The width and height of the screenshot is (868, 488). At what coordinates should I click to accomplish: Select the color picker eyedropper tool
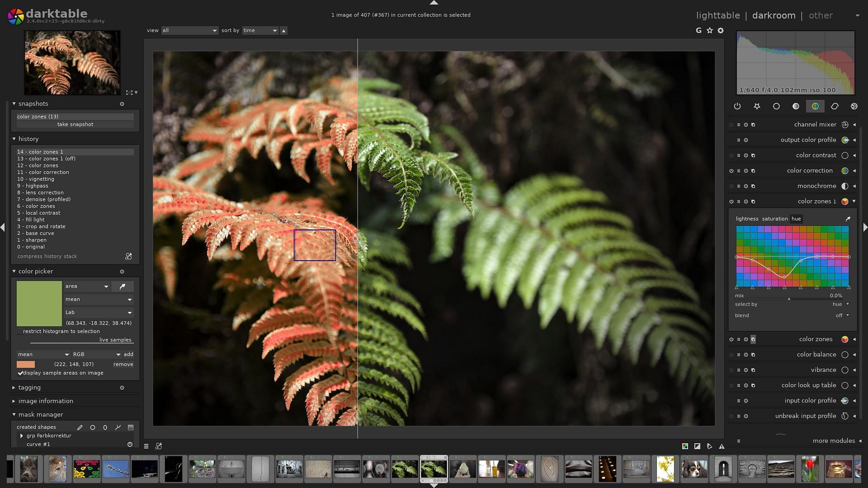122,286
